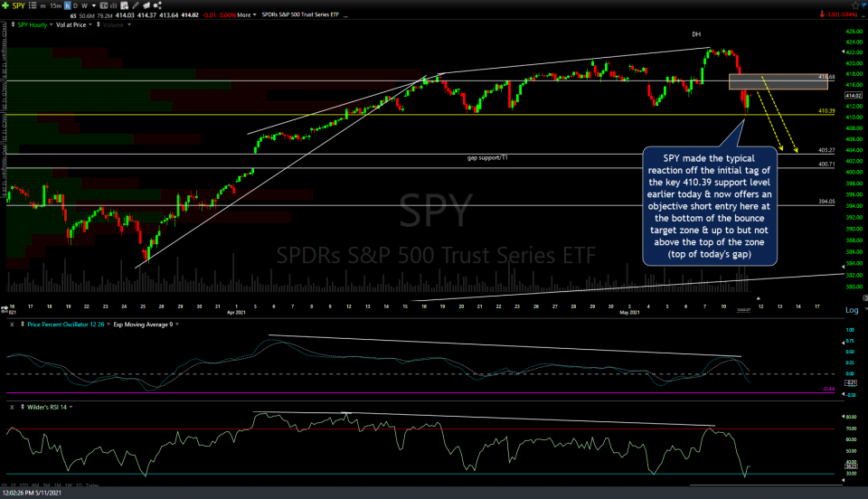Click the Exp Moving Average 9 label

[143, 325]
